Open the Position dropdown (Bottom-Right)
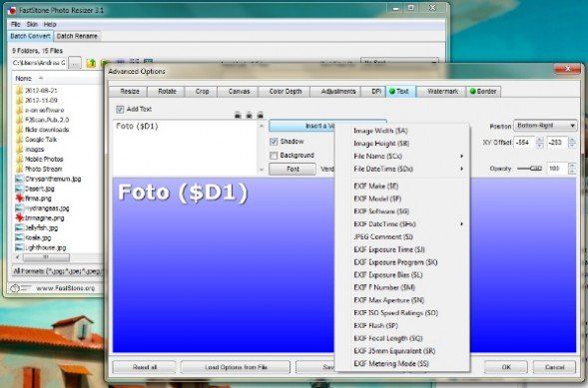 (545, 126)
